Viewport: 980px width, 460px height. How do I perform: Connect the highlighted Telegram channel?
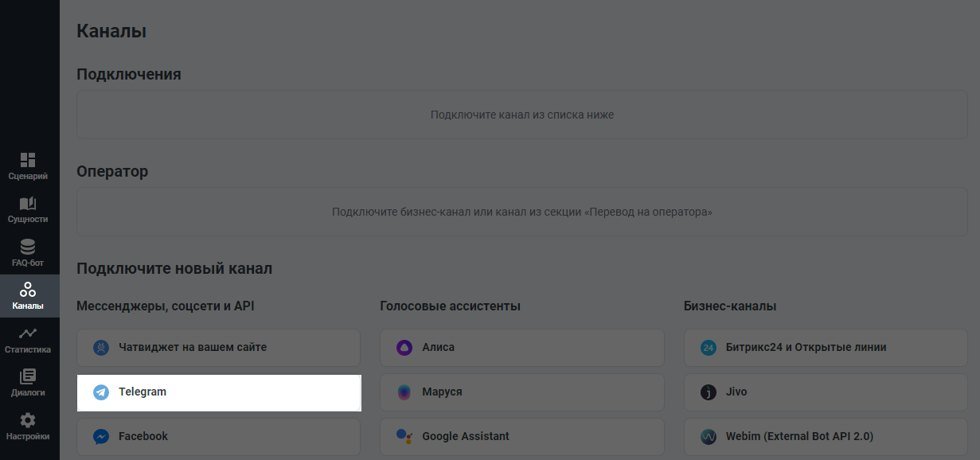click(x=218, y=392)
